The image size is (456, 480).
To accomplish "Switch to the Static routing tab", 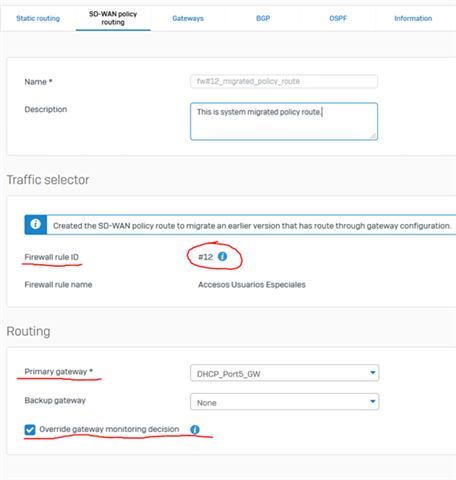I will 38,18.
